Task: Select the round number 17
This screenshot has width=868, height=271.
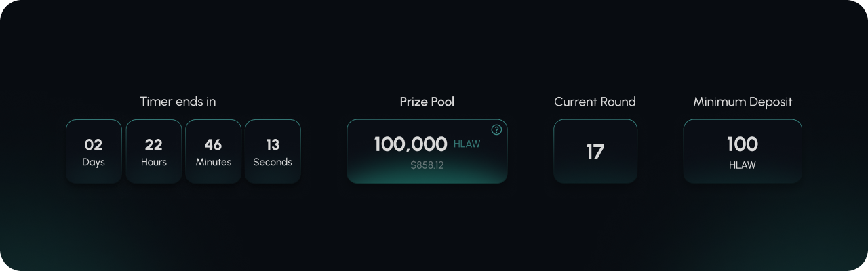Action: [x=595, y=151]
